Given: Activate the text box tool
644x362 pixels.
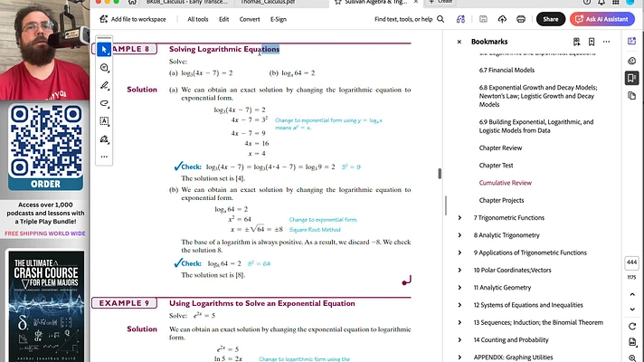Looking at the screenshot, I should [104, 121].
